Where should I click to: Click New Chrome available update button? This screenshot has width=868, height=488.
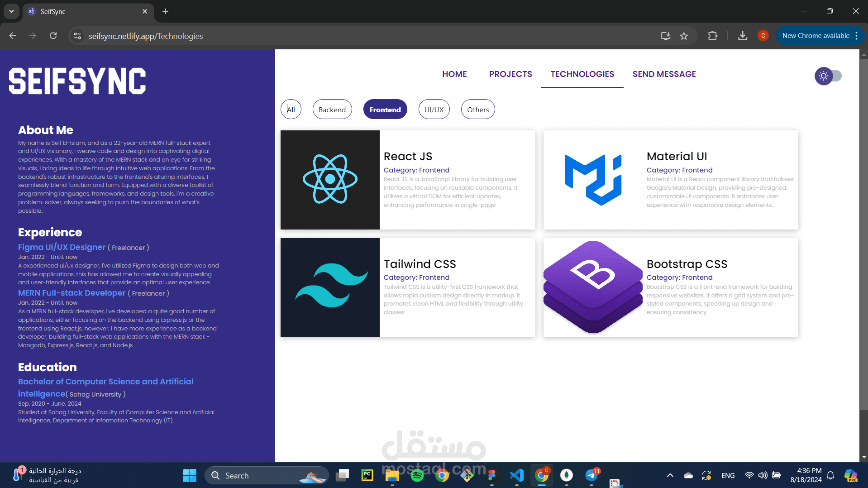point(816,36)
